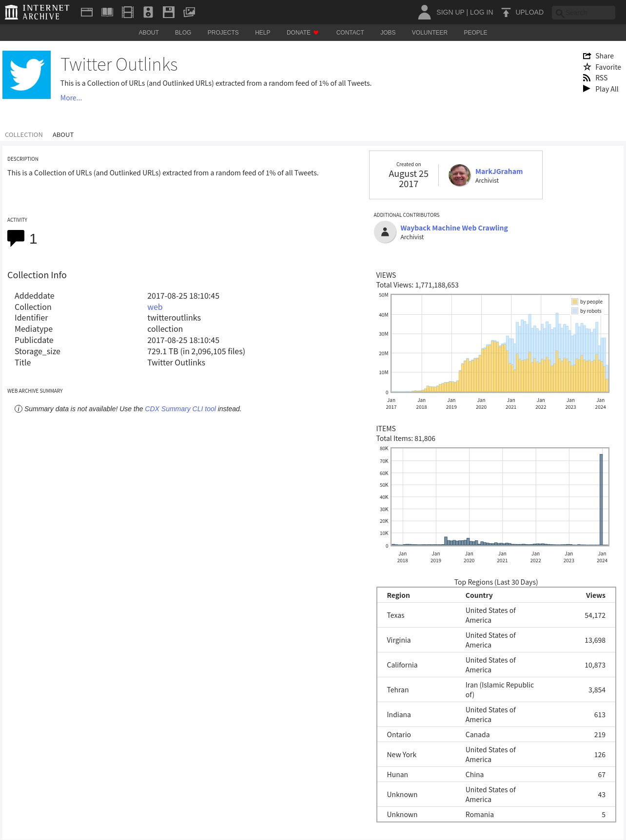Expand the More... description link
This screenshot has height=840, width=626.
click(71, 98)
